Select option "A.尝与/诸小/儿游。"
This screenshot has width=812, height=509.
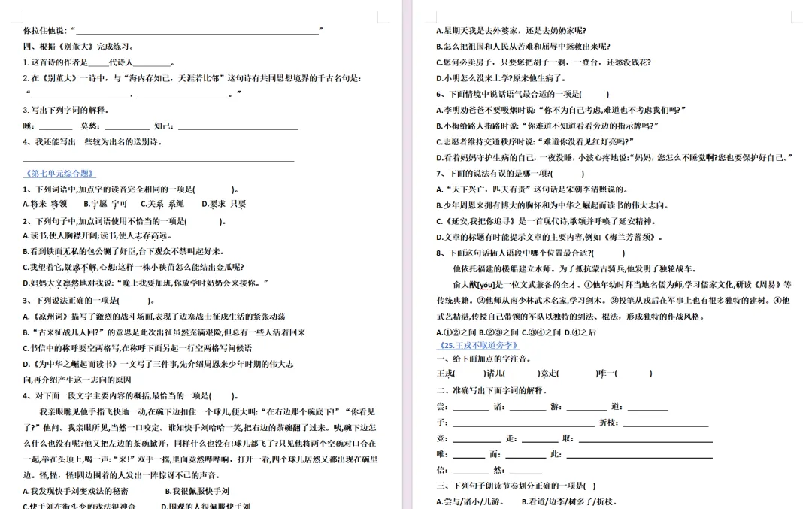coord(470,501)
